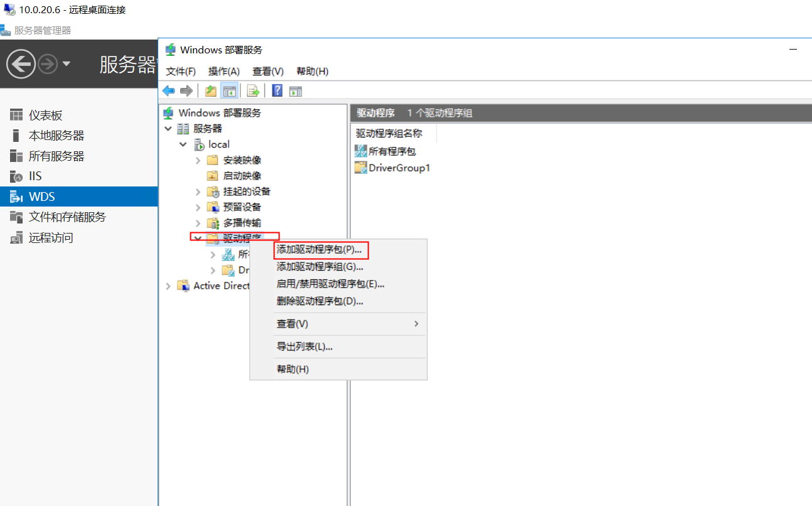
Task: Open the 帮助(H) menu in menu bar
Action: coord(312,72)
